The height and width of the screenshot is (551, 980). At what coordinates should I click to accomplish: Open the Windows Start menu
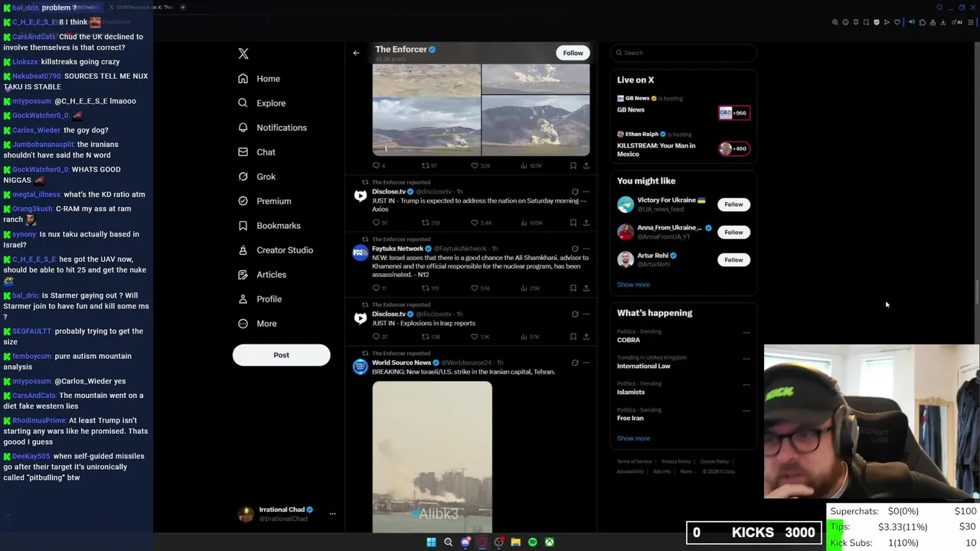coord(431,542)
